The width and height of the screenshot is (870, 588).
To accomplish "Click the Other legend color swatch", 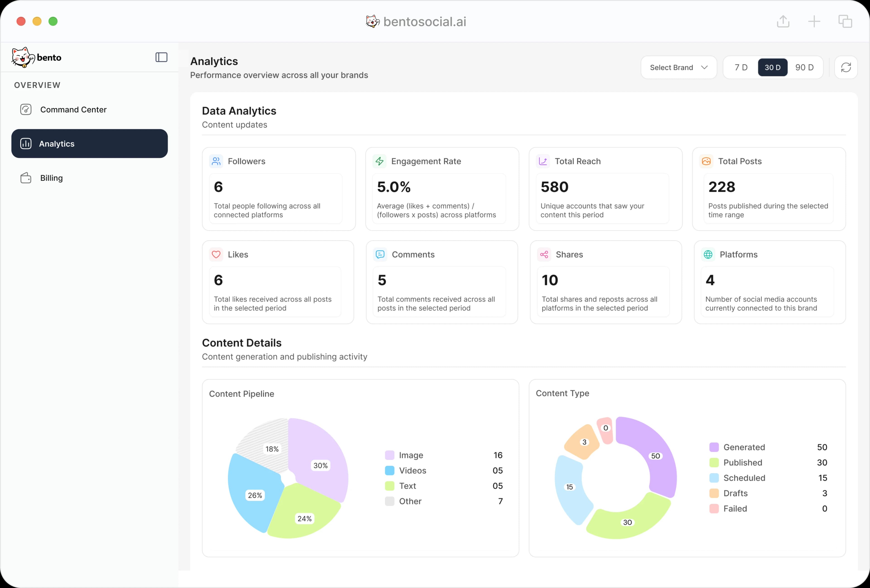I will click(x=389, y=501).
